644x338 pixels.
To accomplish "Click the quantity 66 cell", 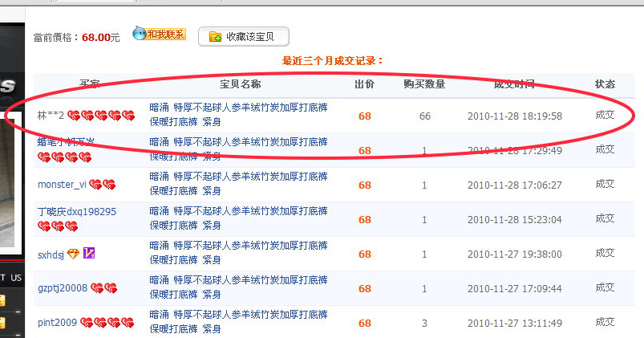I will click(x=425, y=116).
